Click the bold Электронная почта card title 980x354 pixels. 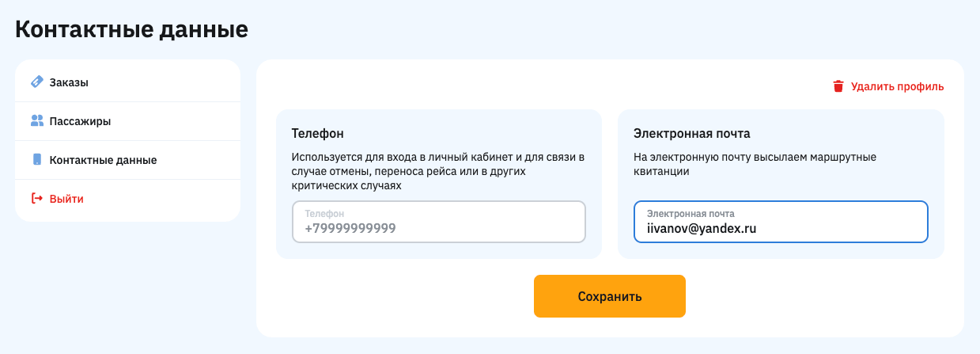tap(692, 133)
